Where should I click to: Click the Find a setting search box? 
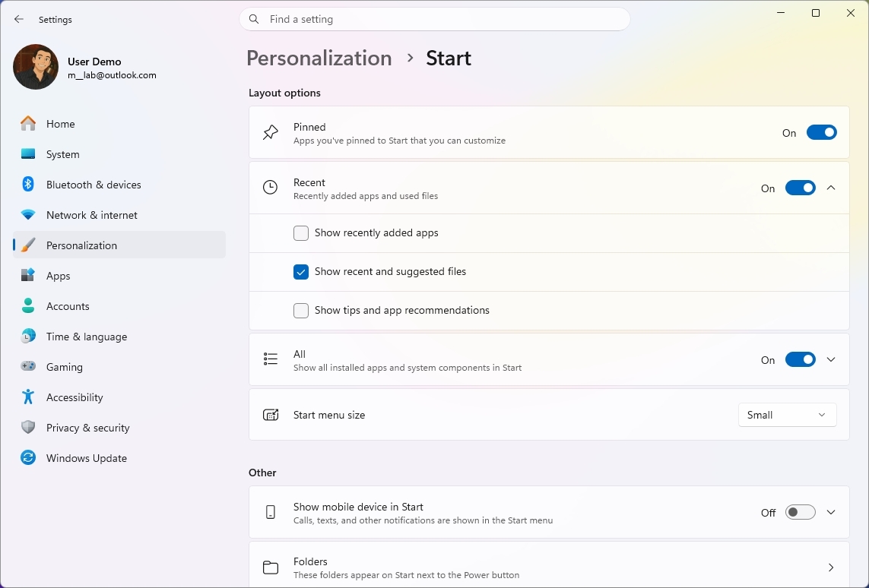pos(435,20)
